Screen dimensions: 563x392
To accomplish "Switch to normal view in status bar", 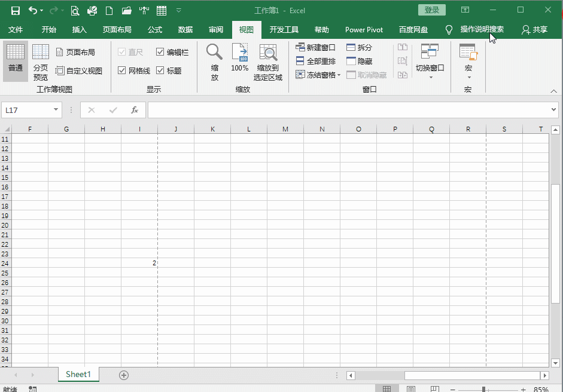I will (387, 389).
